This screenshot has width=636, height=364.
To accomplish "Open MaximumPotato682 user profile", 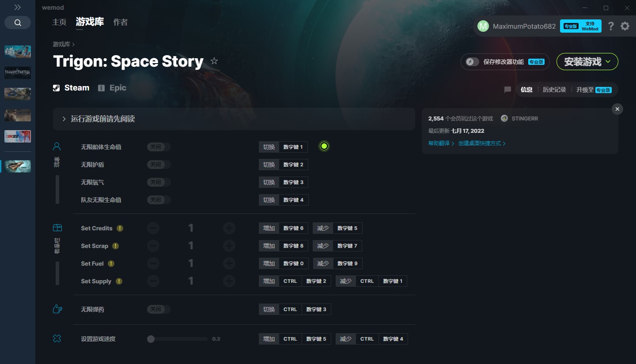I will pos(517,26).
